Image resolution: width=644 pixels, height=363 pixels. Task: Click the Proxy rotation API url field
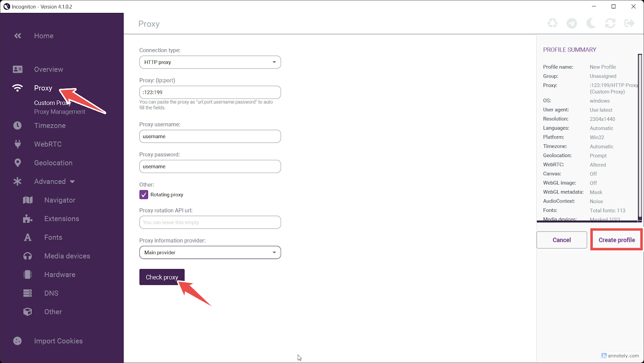(210, 222)
